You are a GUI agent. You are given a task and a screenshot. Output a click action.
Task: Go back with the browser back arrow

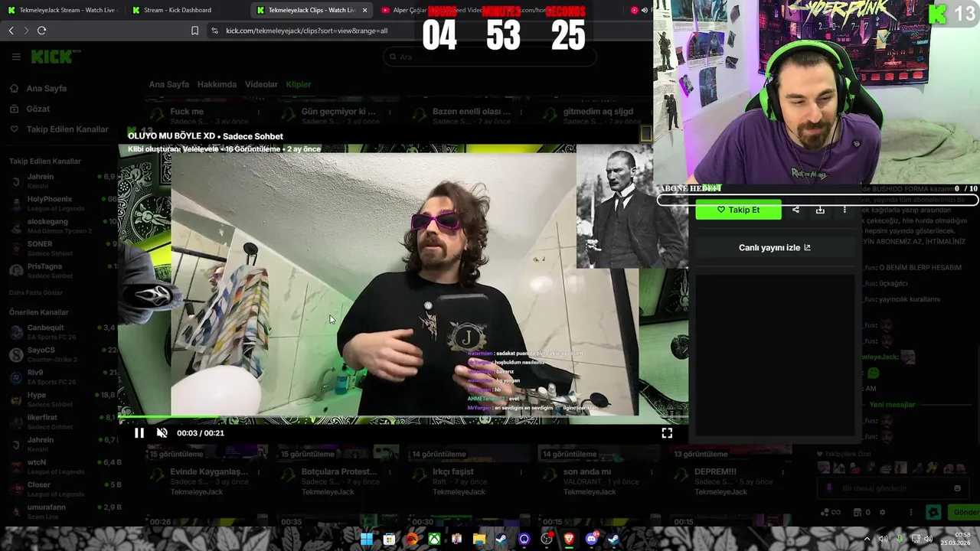(x=11, y=31)
